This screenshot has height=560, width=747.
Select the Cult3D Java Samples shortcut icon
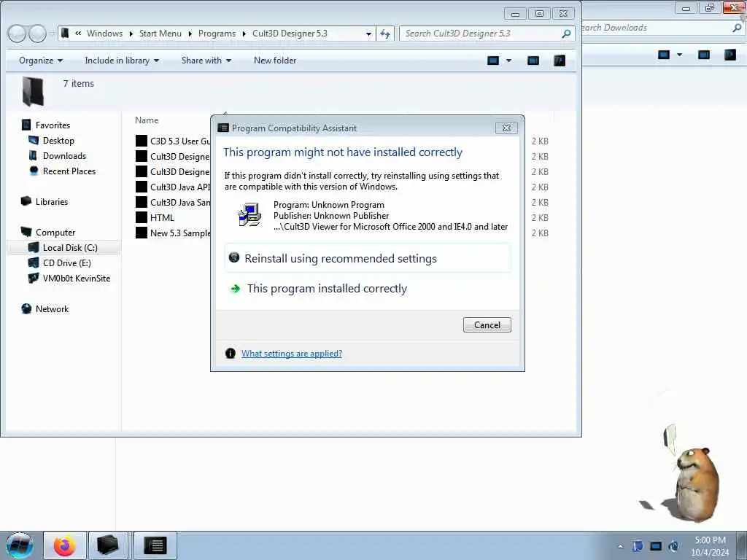pyautogui.click(x=142, y=202)
